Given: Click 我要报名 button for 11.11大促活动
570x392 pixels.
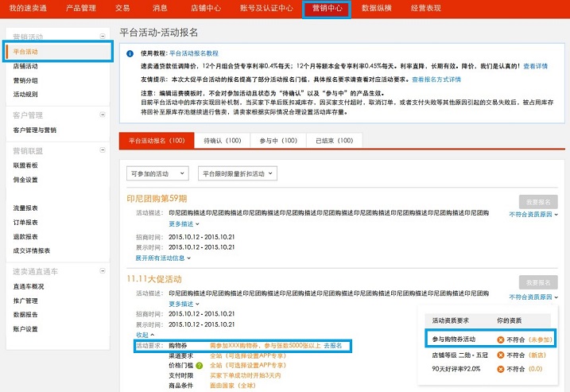Looking at the screenshot, I should coord(538,282).
